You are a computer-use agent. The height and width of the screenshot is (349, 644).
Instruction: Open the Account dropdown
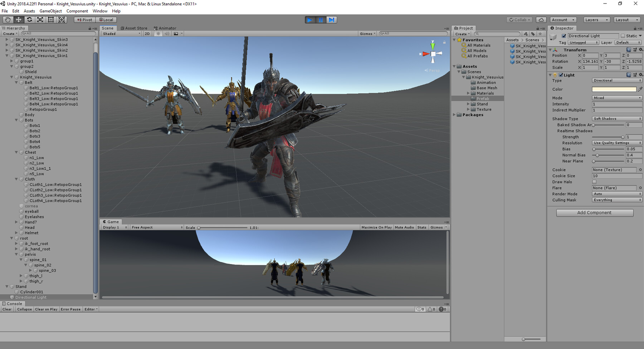point(563,20)
